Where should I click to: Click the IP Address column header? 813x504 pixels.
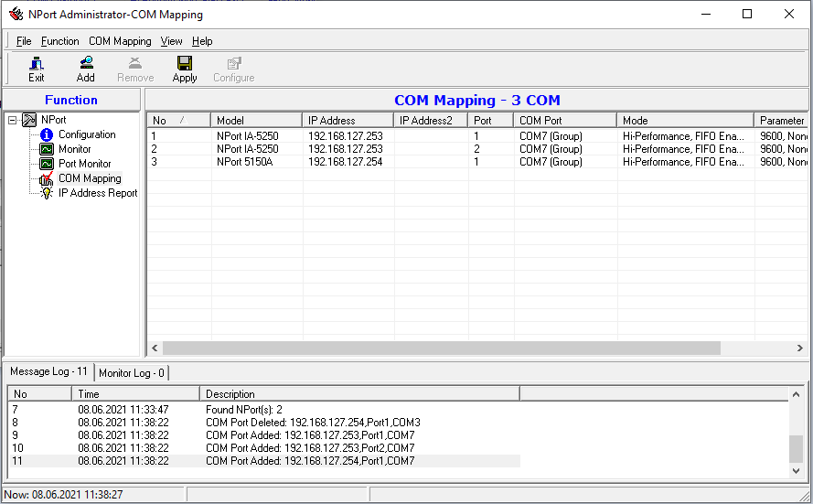(348, 121)
